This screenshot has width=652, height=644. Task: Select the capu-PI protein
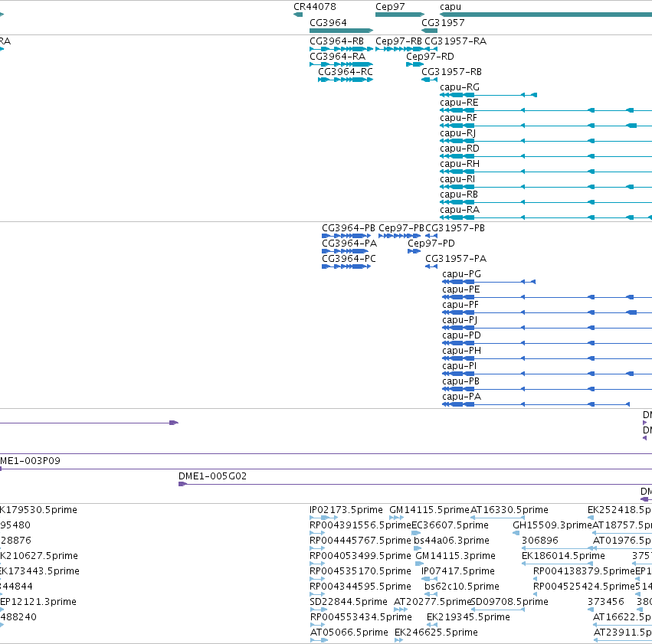point(459,367)
